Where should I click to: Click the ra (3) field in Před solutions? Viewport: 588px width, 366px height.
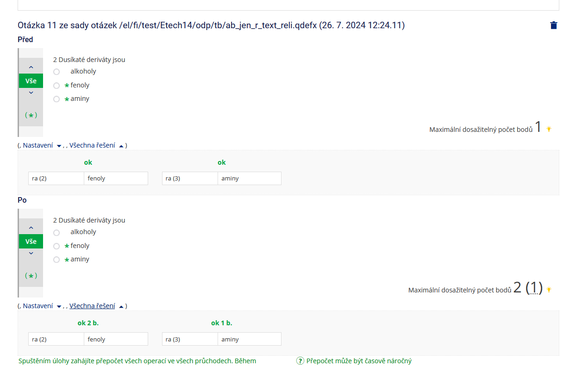pos(190,179)
